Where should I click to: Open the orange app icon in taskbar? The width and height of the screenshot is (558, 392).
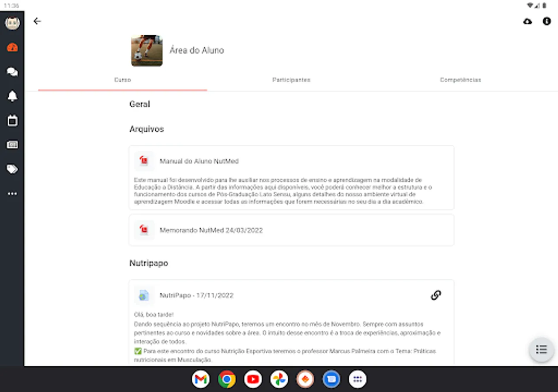click(305, 380)
